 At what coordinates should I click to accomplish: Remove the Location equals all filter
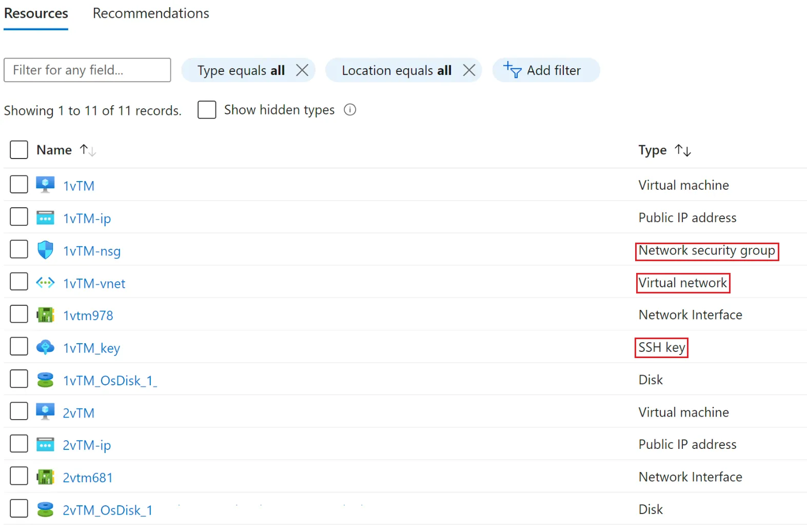coord(469,70)
